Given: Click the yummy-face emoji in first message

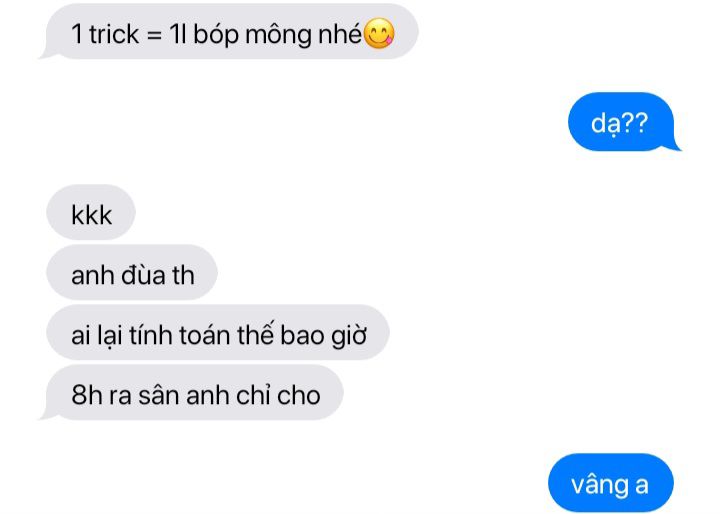Looking at the screenshot, I should click(x=379, y=34).
